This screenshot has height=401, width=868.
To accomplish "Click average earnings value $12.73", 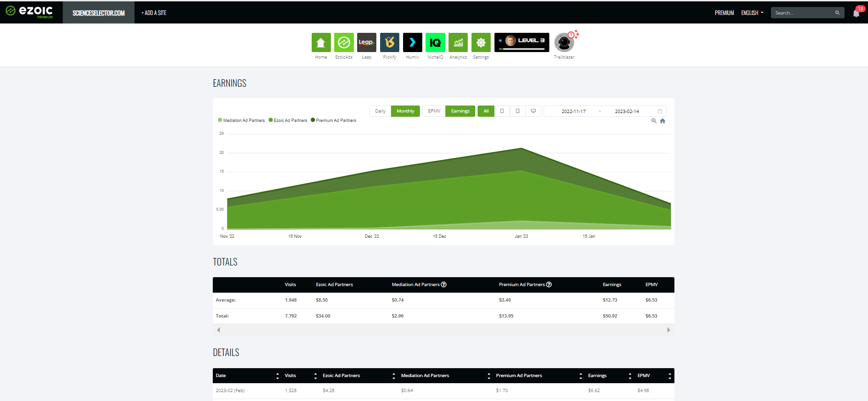I will pyautogui.click(x=610, y=300).
